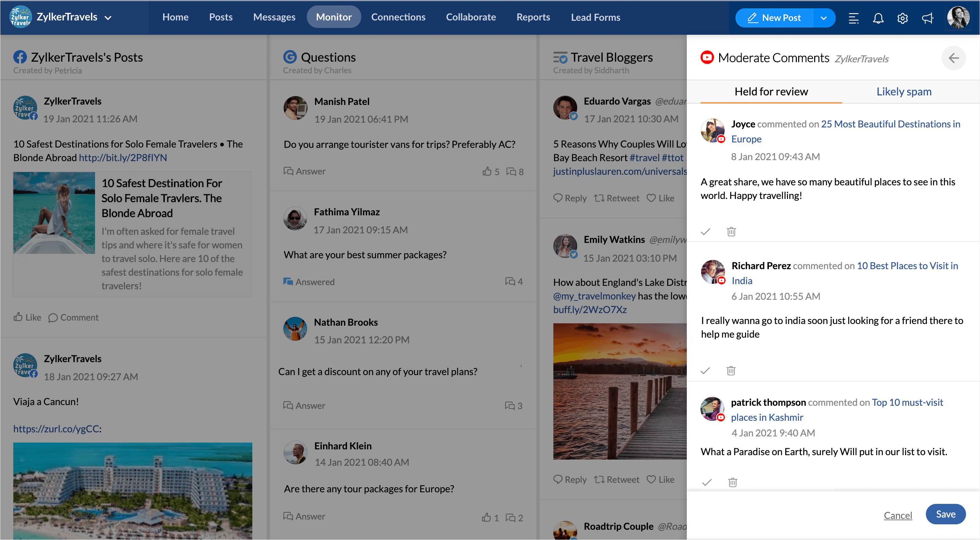Viewport: 980px width, 540px height.
Task: Open the settings gear icon
Action: tap(902, 18)
